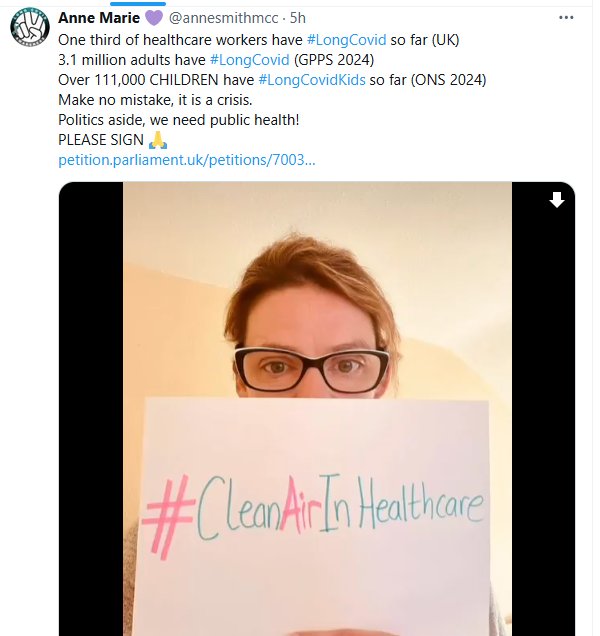The width and height of the screenshot is (600, 636).
Task: Open Anne Marie's profile avatar
Action: click(x=30, y=27)
